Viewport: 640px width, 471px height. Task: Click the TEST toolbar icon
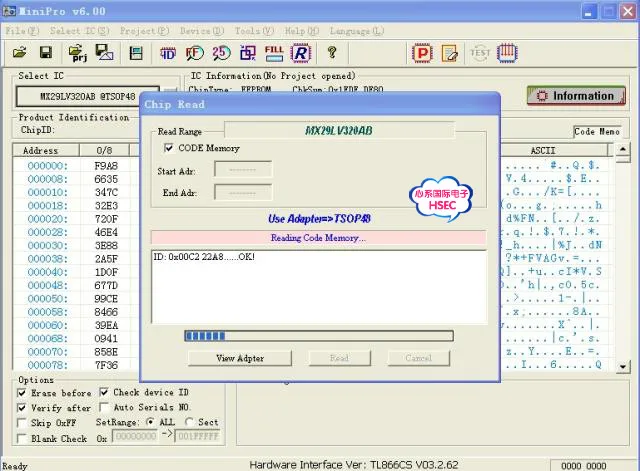pos(480,53)
